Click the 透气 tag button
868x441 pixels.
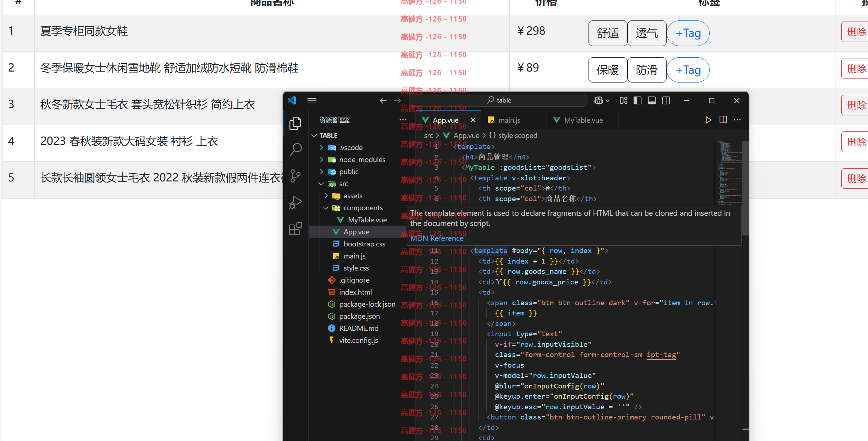(647, 33)
